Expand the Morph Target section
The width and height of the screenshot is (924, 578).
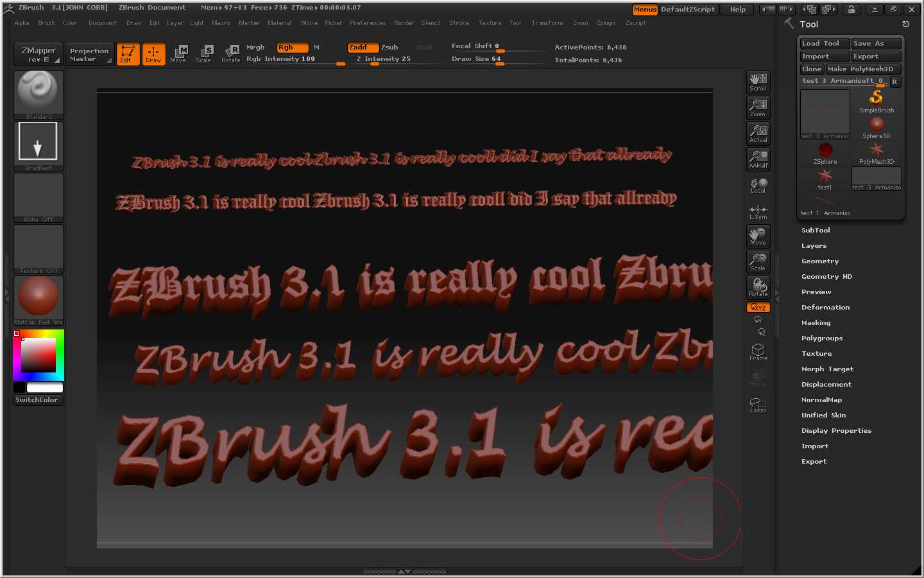pos(827,369)
